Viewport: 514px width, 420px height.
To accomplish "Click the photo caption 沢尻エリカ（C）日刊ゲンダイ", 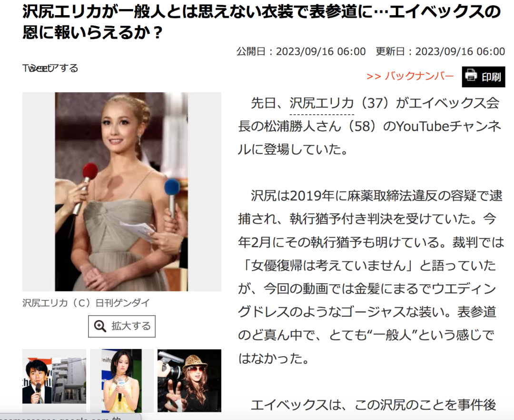I will 86,303.
